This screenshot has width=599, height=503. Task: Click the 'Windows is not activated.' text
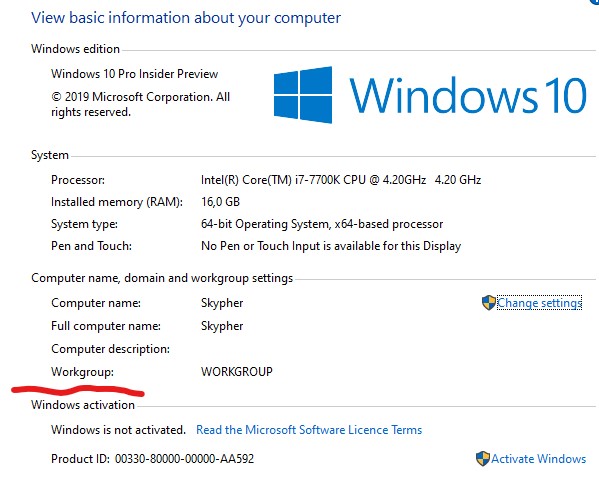pos(118,430)
